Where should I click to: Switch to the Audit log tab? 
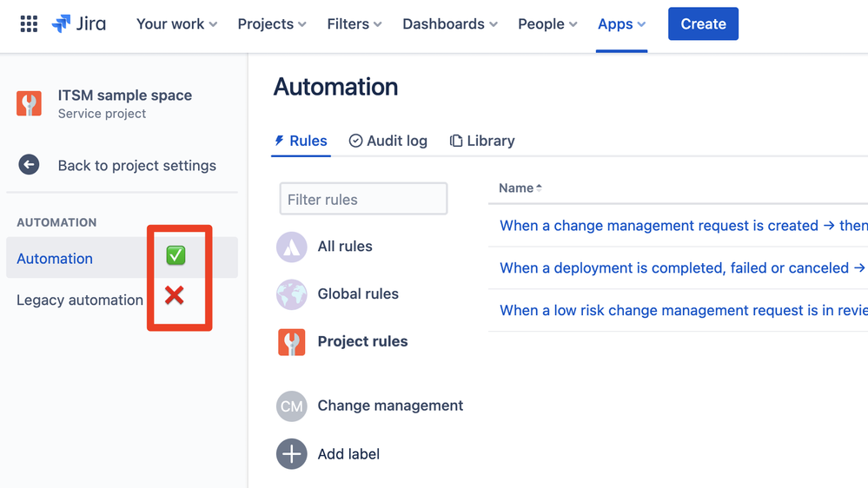click(388, 141)
